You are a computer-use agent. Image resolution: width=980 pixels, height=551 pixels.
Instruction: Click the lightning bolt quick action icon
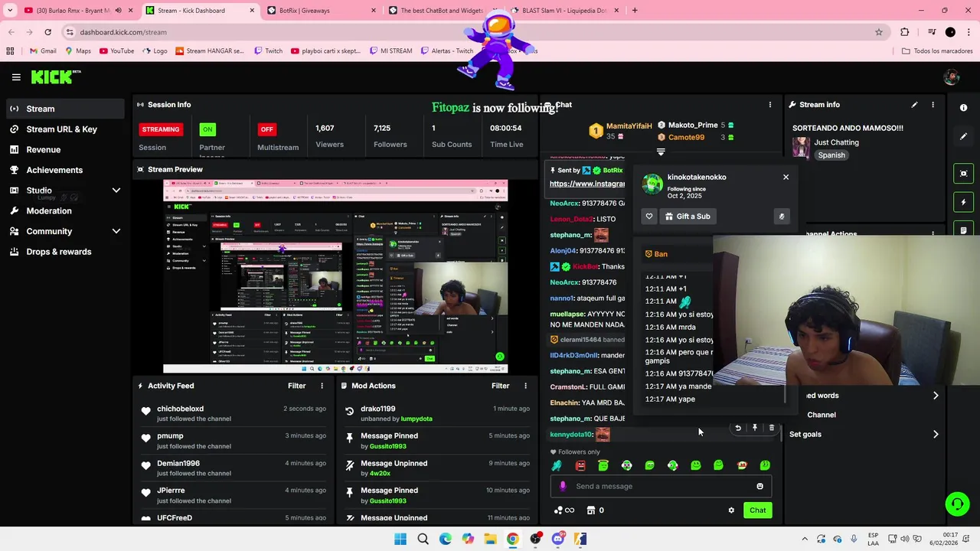[x=963, y=202]
